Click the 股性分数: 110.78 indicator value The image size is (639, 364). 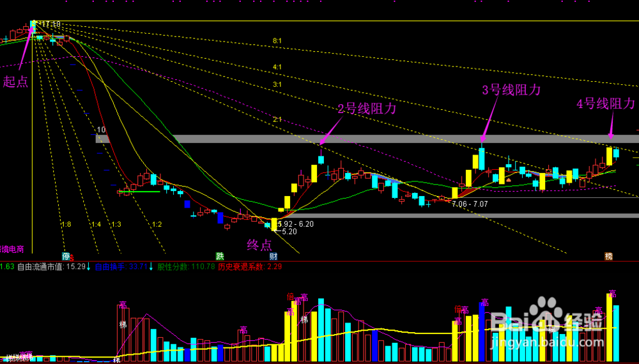click(x=186, y=267)
